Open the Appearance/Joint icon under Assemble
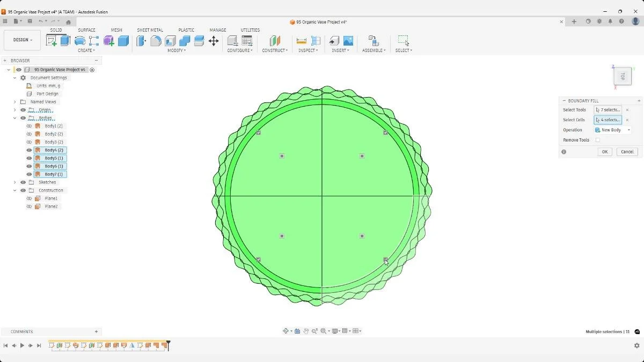The image size is (644, 362). click(x=374, y=40)
